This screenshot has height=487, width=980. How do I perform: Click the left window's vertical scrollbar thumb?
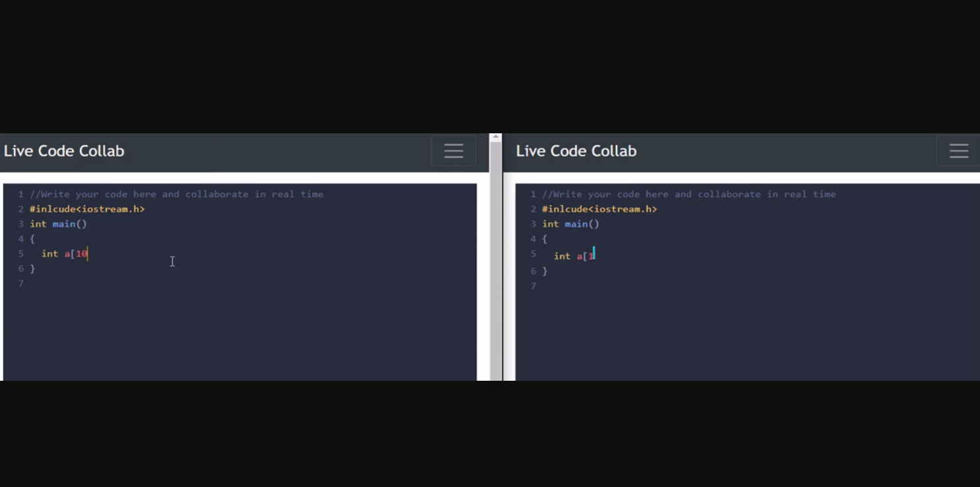[x=496, y=261]
